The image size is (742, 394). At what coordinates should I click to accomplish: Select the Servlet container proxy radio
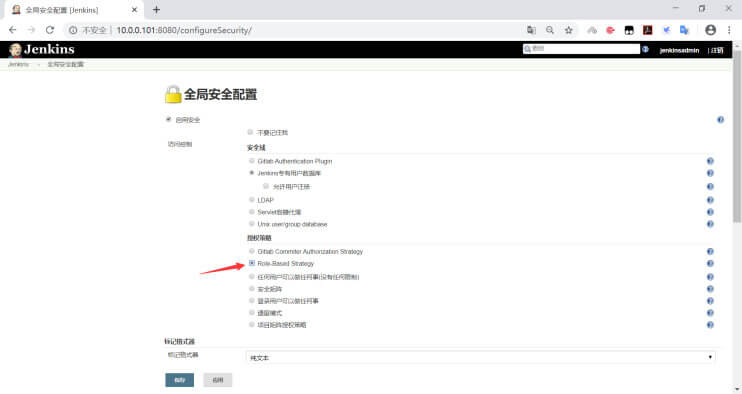pos(252,211)
